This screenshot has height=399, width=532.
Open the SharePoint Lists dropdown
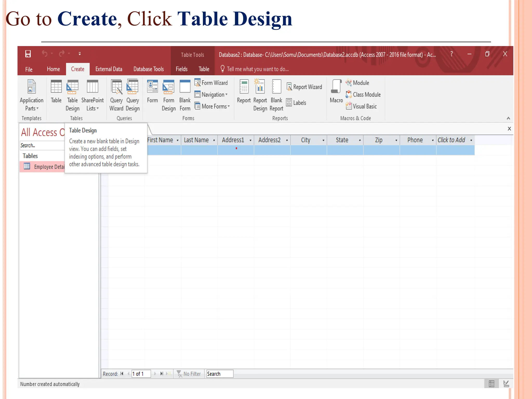click(x=92, y=95)
